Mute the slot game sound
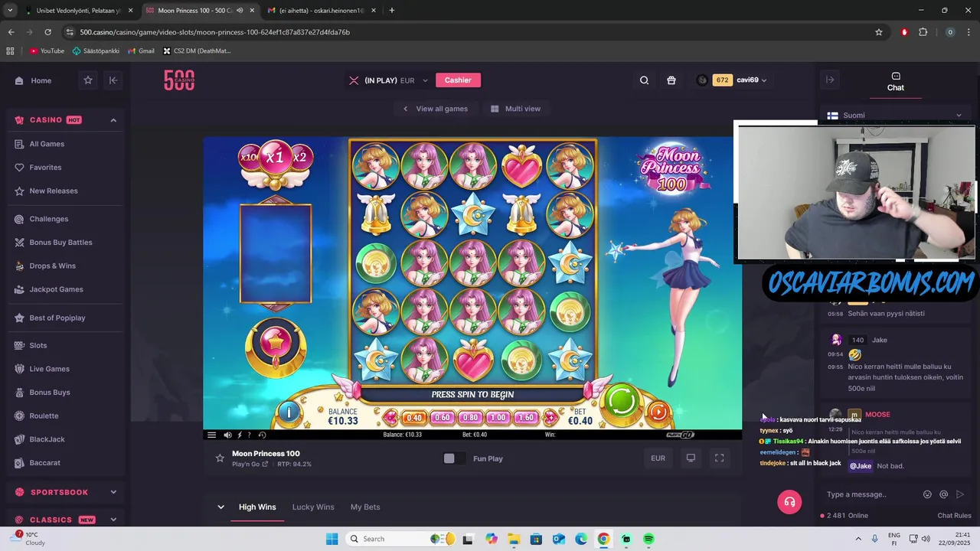980x551 pixels. point(227,435)
